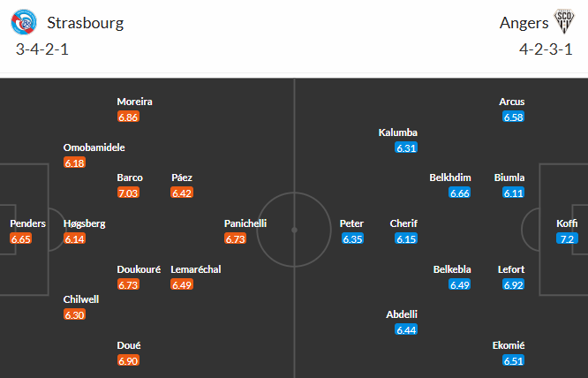Select Angers goalkeeper Koffi
This screenshot has height=378, width=588.
coord(567,223)
